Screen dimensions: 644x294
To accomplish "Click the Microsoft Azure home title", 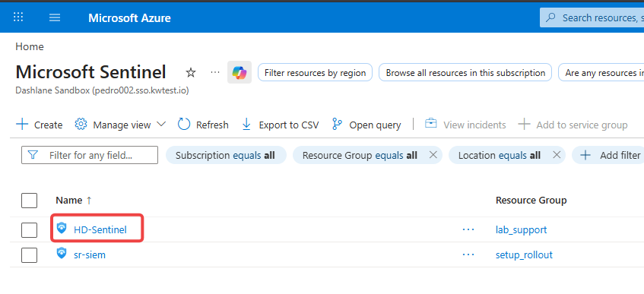I will click(129, 18).
